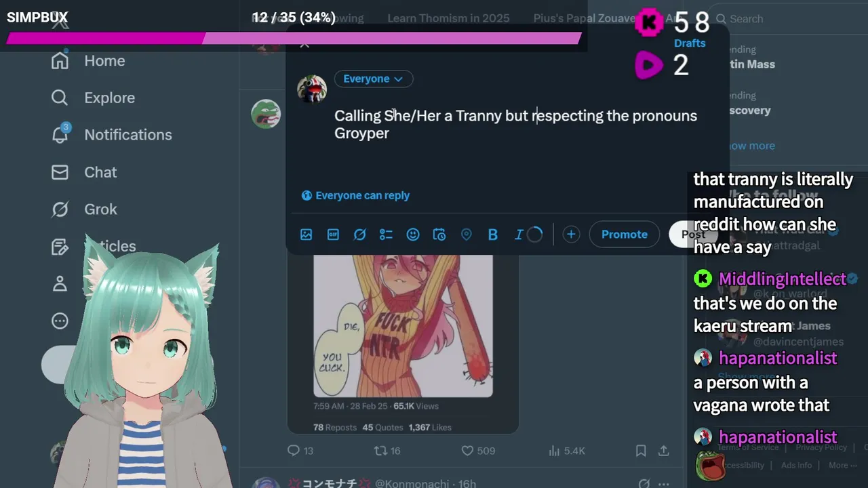This screenshot has height=488, width=868.
Task: Toggle italic formatting in composer
Action: point(519,235)
